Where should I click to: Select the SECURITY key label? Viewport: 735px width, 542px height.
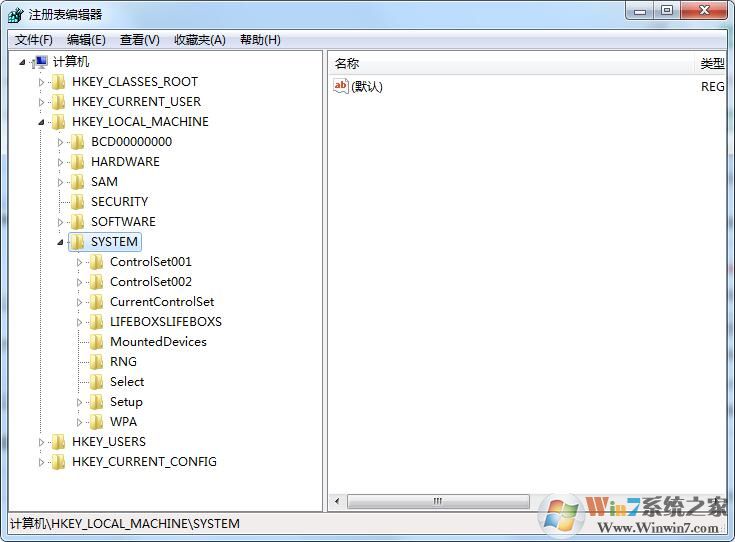click(x=120, y=202)
